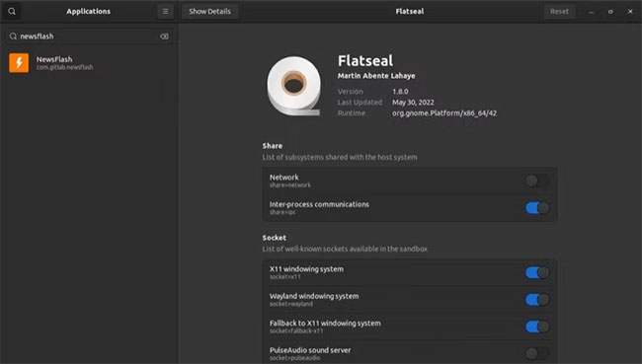Screen dimensions: 642x364
Task: Click the Show Details button
Action: tap(209, 12)
